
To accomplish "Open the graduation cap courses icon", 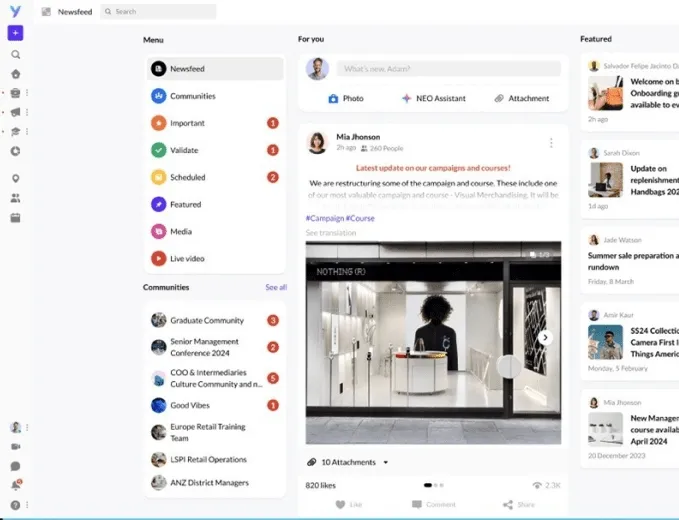I will (16, 131).
